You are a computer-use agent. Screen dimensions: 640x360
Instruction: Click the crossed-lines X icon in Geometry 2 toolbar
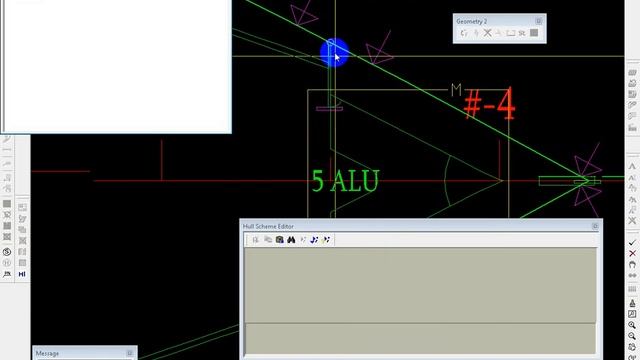click(487, 33)
